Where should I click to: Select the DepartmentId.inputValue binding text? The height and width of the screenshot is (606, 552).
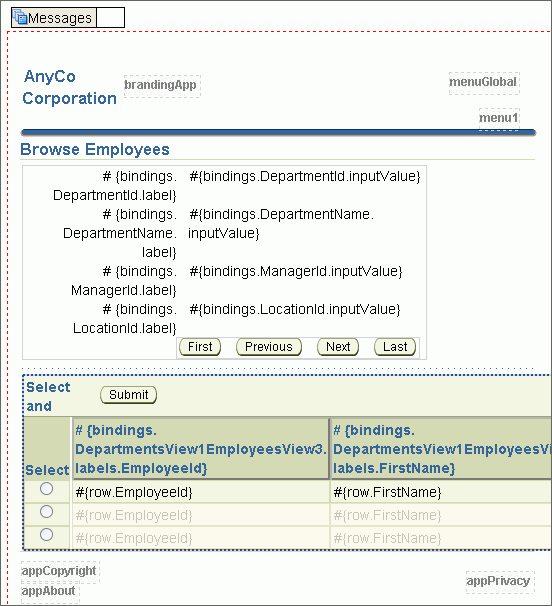pyautogui.click(x=305, y=176)
